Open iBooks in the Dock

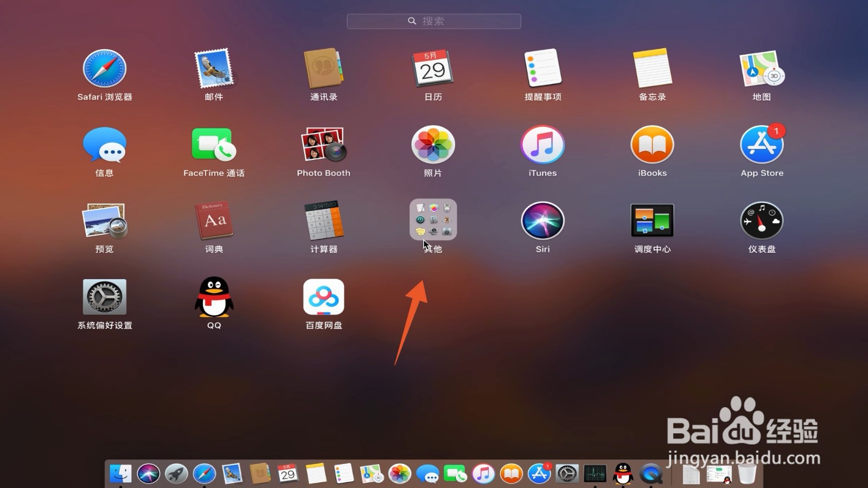(x=511, y=474)
